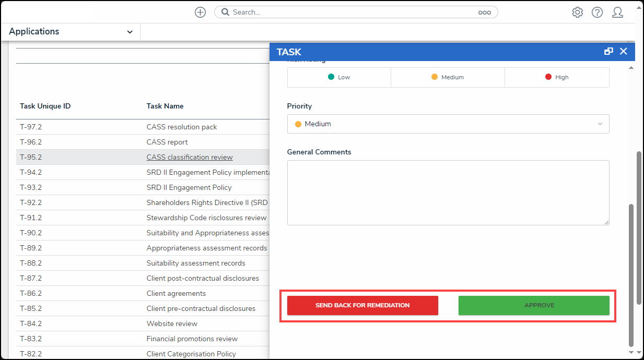Click Send Back for Remediation button
Screen dimensions: 644x360
click(x=362, y=305)
